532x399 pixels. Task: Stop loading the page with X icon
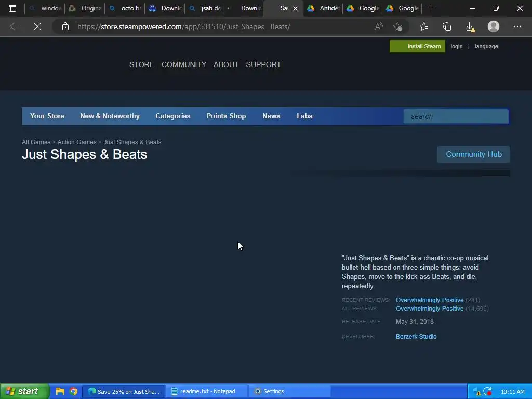tap(37, 26)
